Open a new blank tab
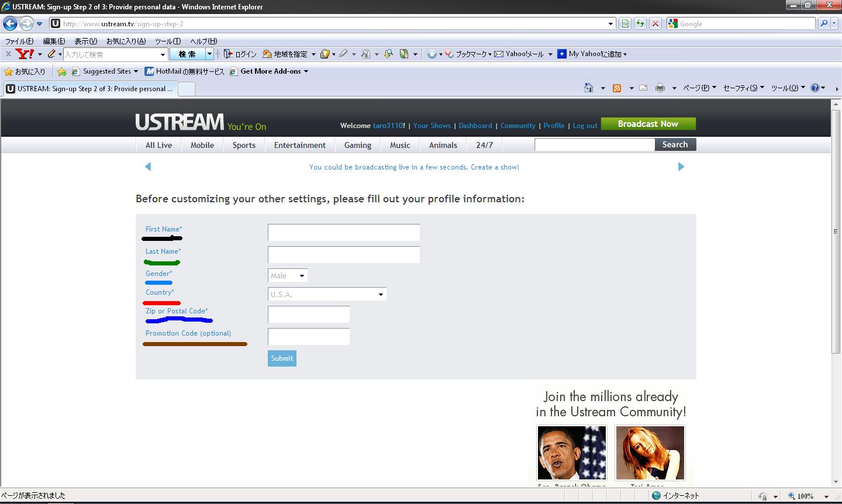 (186, 89)
